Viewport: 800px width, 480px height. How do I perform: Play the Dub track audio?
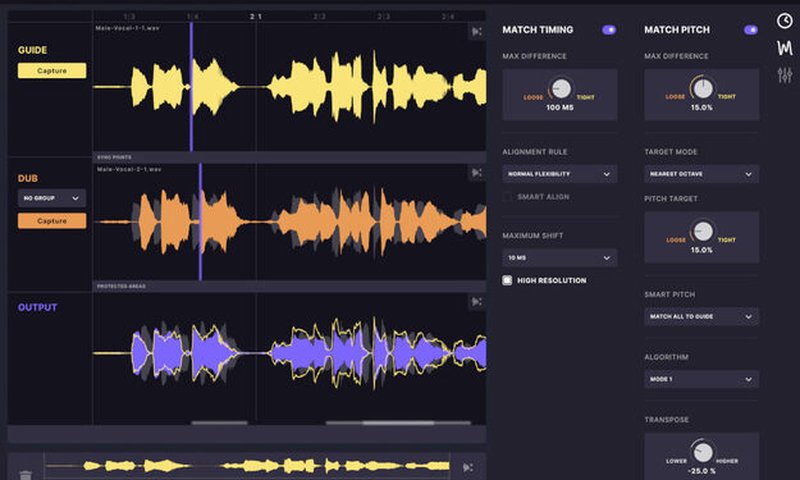coord(476,174)
